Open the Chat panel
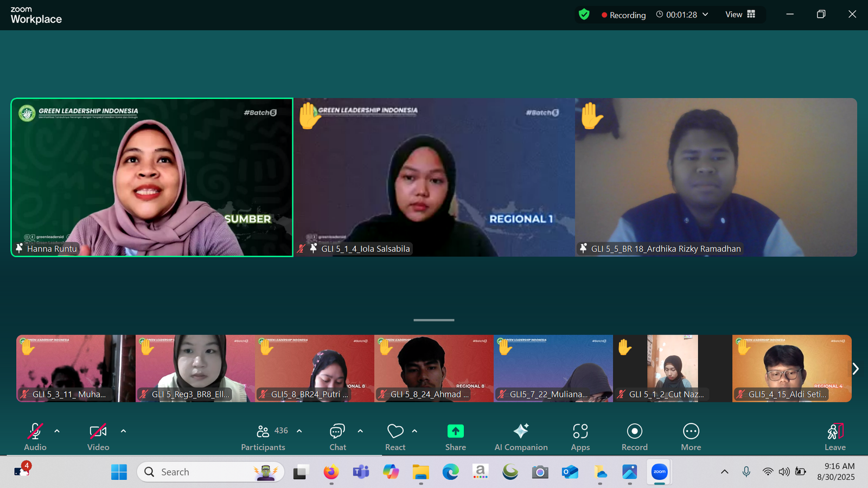The image size is (868, 488). 337,436
